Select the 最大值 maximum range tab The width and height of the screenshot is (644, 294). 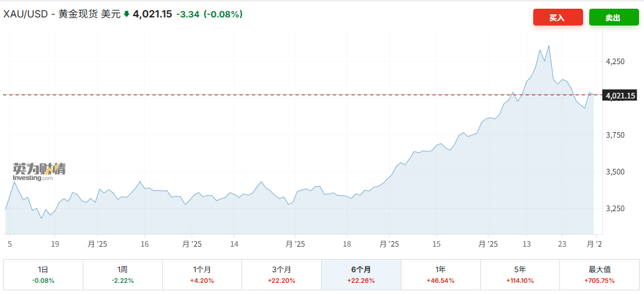[600, 274]
